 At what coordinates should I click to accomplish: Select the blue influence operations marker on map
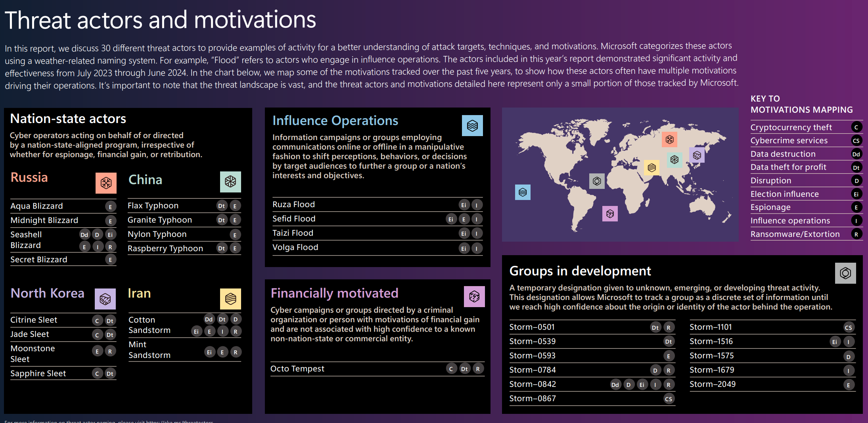(523, 192)
